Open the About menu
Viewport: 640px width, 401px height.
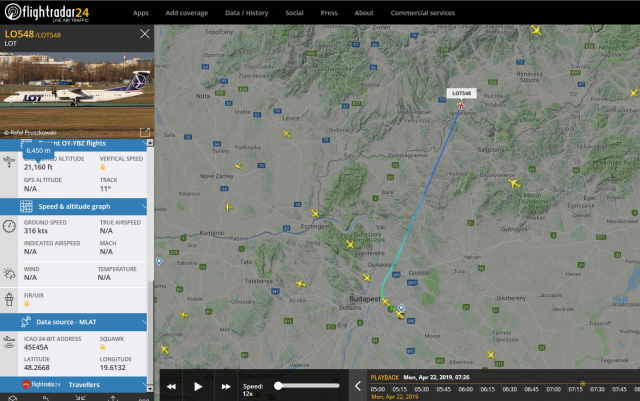coord(364,13)
